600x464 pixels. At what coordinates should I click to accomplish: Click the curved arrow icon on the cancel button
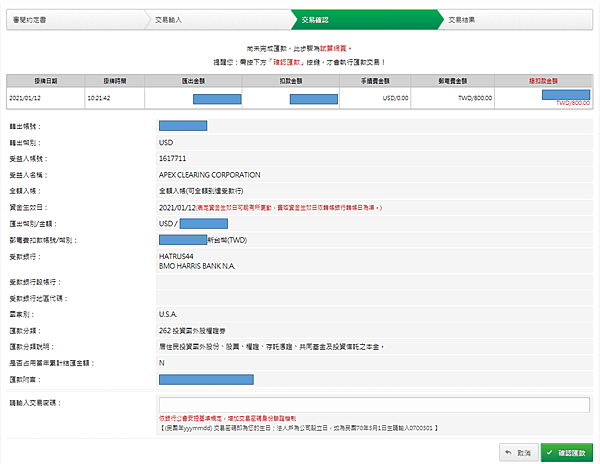(x=509, y=453)
